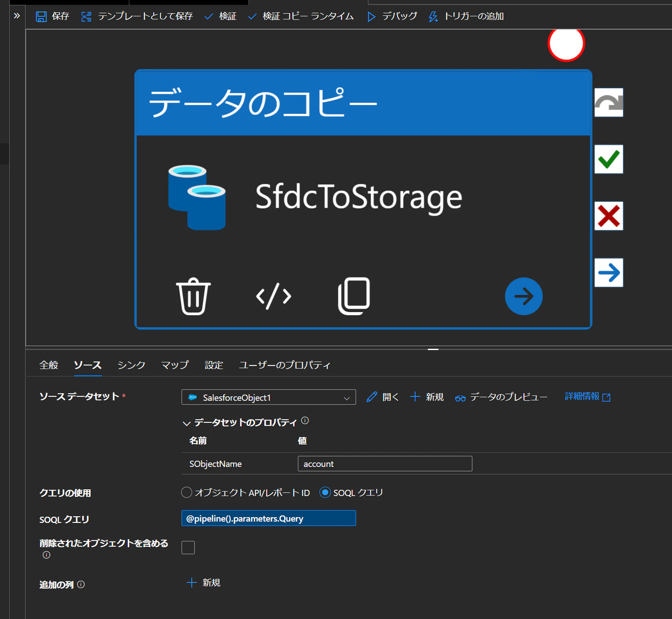Click the blue completion arrow output
Screen dimensions: 672x619
point(609,272)
